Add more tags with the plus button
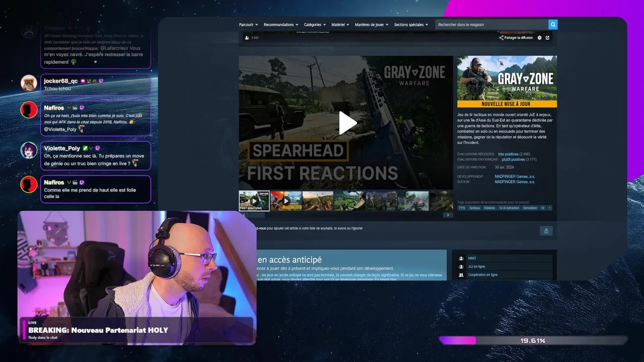 pyautogui.click(x=549, y=208)
